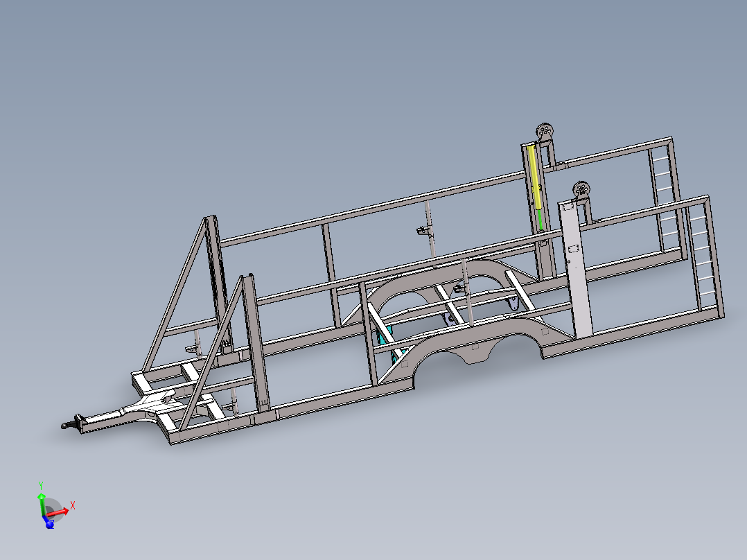Image resolution: width=747 pixels, height=560 pixels.
Task: Click the blue Z axis of the triad
Action: [x=49, y=523]
